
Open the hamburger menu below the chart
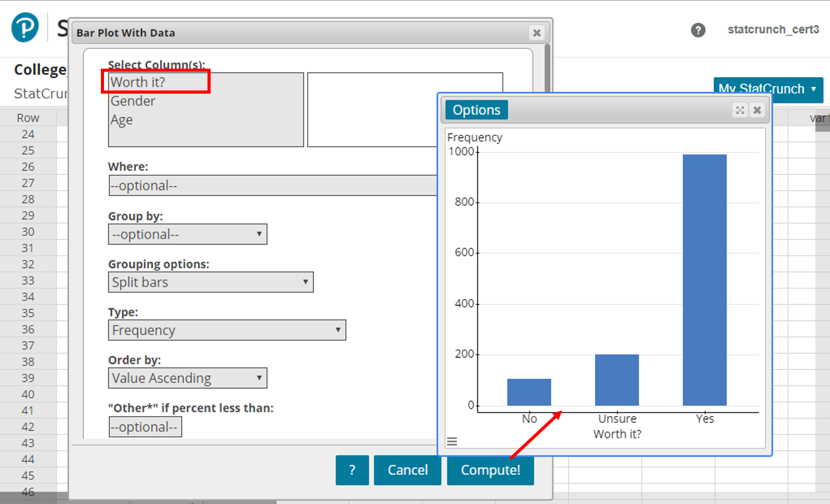click(x=452, y=442)
